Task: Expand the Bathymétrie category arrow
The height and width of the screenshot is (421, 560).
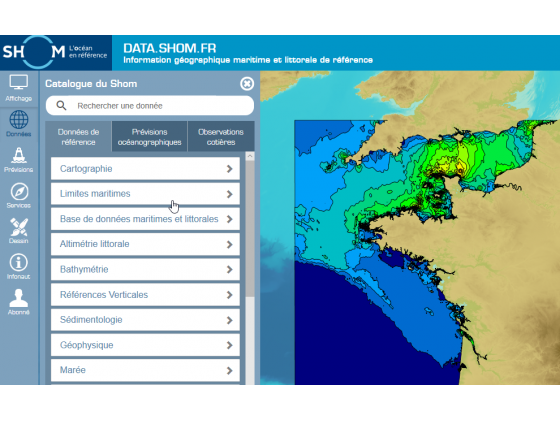Action: tap(230, 270)
